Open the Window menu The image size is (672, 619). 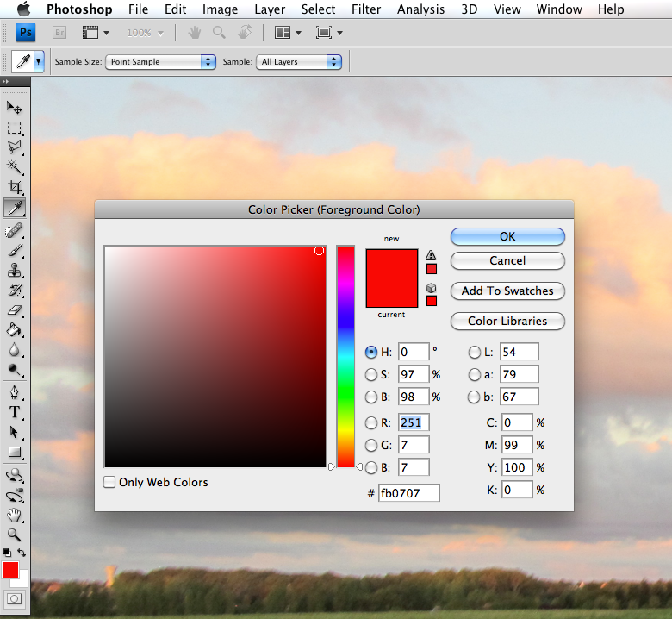pos(559,9)
